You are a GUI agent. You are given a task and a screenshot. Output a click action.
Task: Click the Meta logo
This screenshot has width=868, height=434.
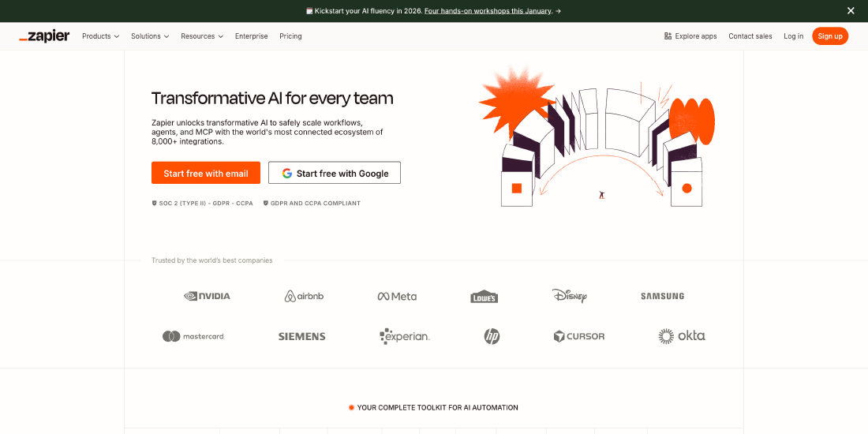click(397, 296)
